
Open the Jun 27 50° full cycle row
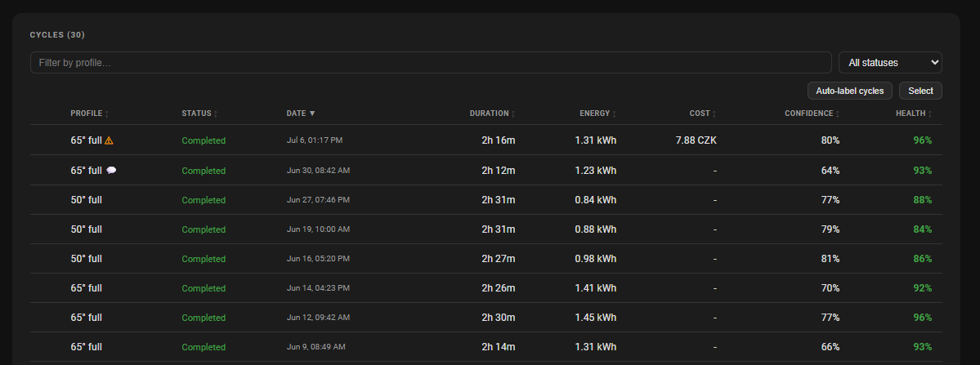pos(486,200)
